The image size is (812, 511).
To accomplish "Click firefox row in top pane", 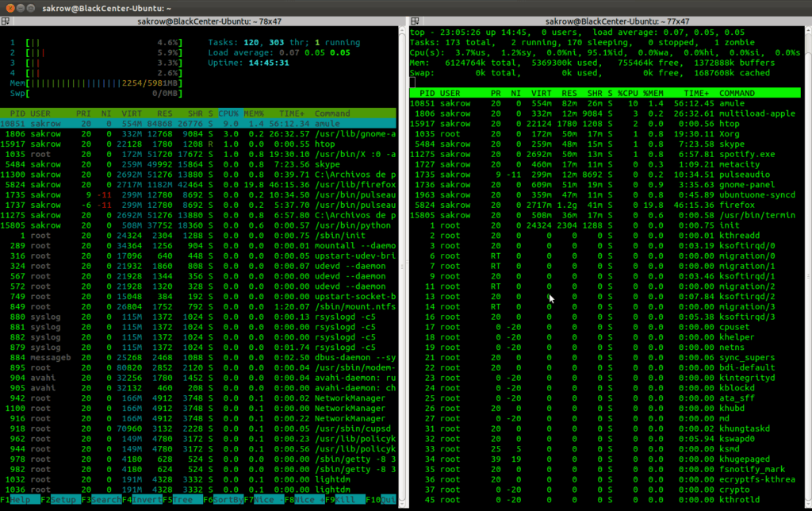I will 605,206.
